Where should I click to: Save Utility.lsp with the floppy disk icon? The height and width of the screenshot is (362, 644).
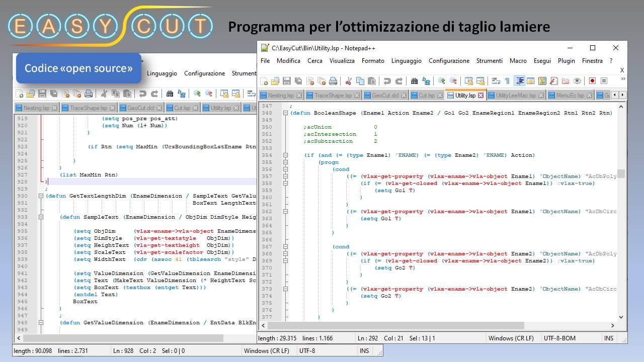point(287,81)
